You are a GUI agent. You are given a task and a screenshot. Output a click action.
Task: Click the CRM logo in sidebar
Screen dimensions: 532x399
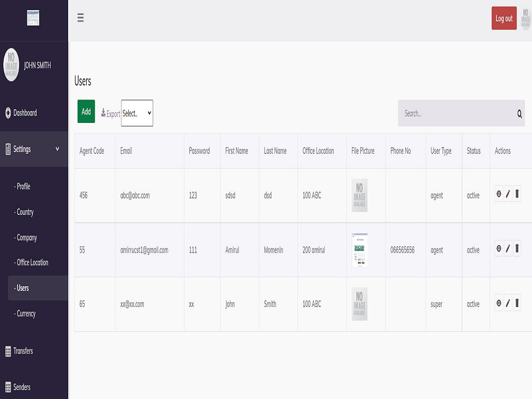(x=33, y=18)
